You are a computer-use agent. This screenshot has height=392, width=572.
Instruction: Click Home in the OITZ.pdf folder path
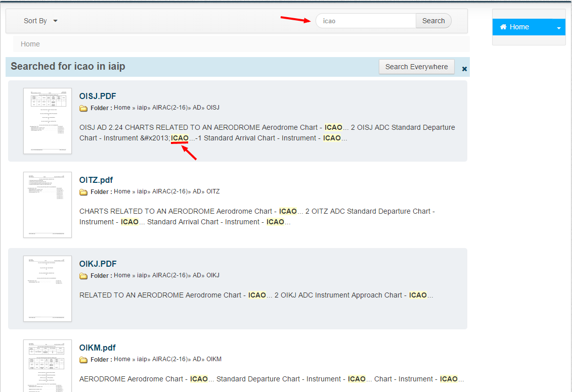click(x=122, y=191)
